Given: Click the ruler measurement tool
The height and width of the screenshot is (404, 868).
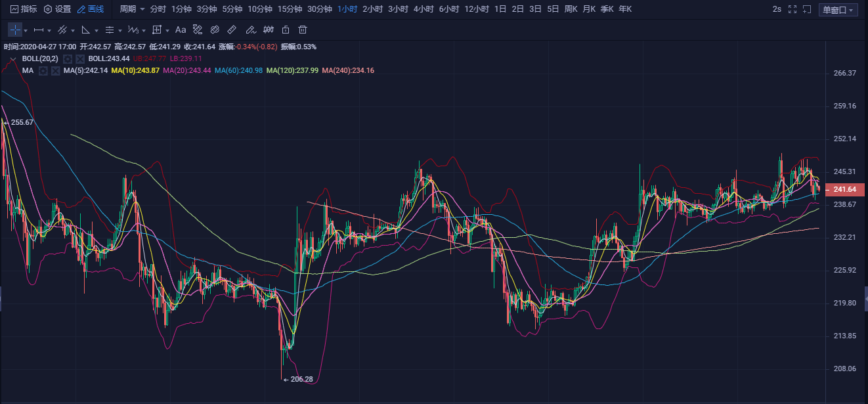Looking at the screenshot, I should [x=231, y=30].
